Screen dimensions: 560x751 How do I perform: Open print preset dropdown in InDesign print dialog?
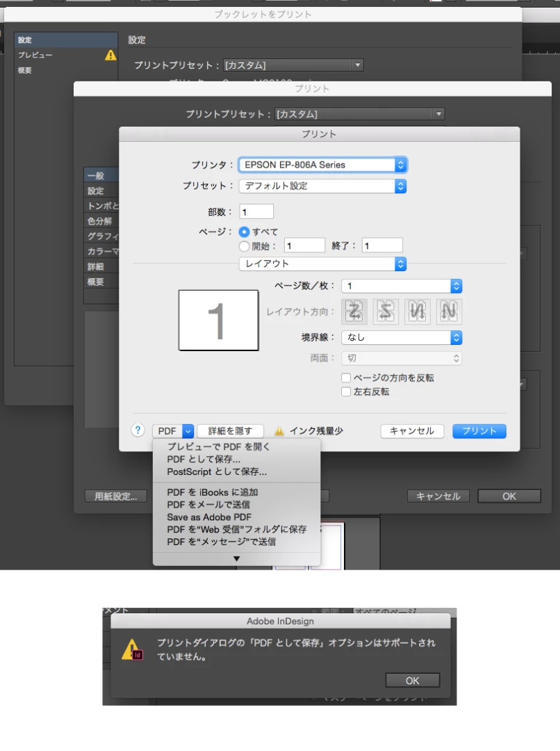click(360, 114)
